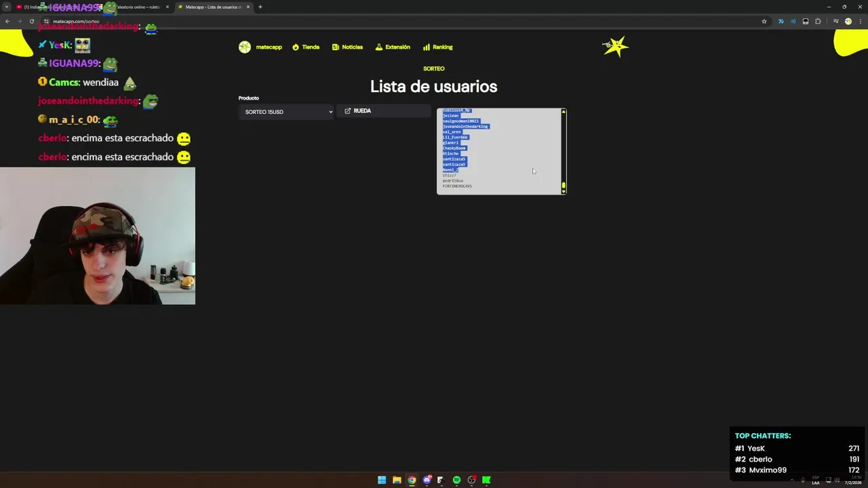Select user pedrit0uu in the list
Viewport: 868px width, 488px height.
(453, 181)
